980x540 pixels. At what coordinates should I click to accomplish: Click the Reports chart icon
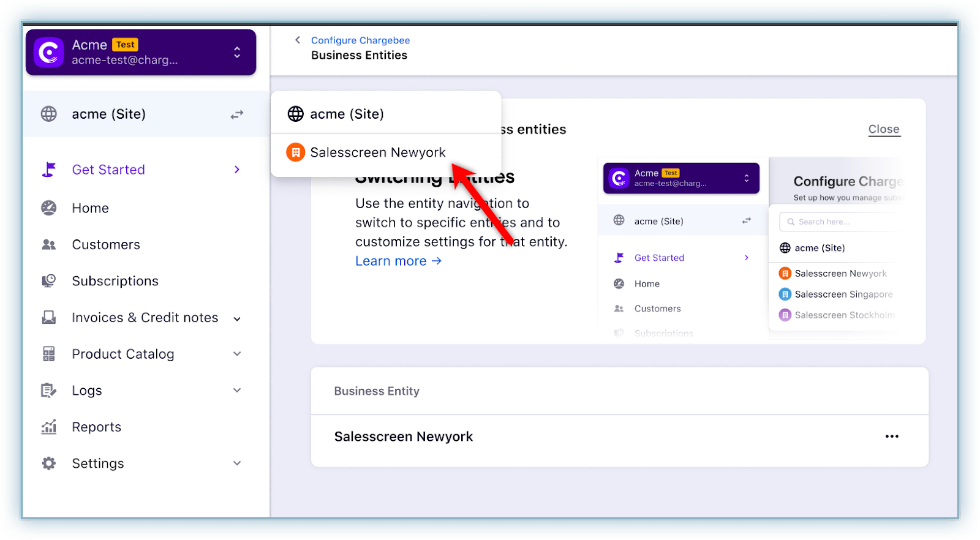49,427
